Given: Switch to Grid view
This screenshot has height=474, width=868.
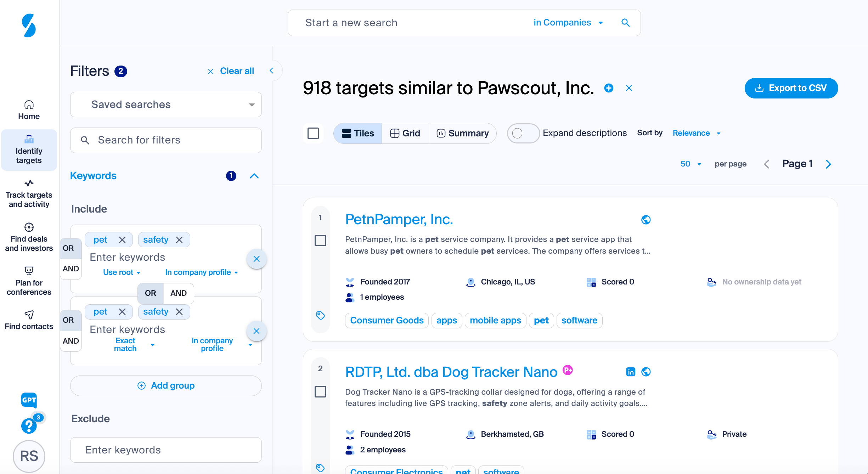Looking at the screenshot, I should click(405, 133).
